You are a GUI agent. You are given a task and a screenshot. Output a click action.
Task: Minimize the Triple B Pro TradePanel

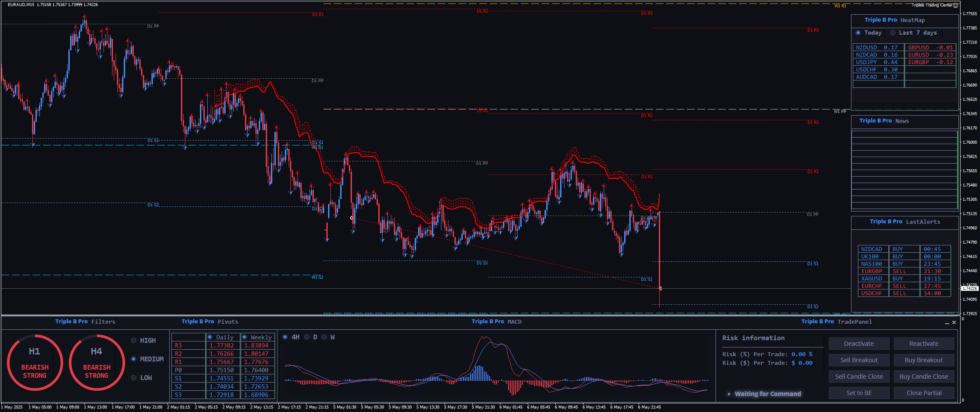(947, 323)
